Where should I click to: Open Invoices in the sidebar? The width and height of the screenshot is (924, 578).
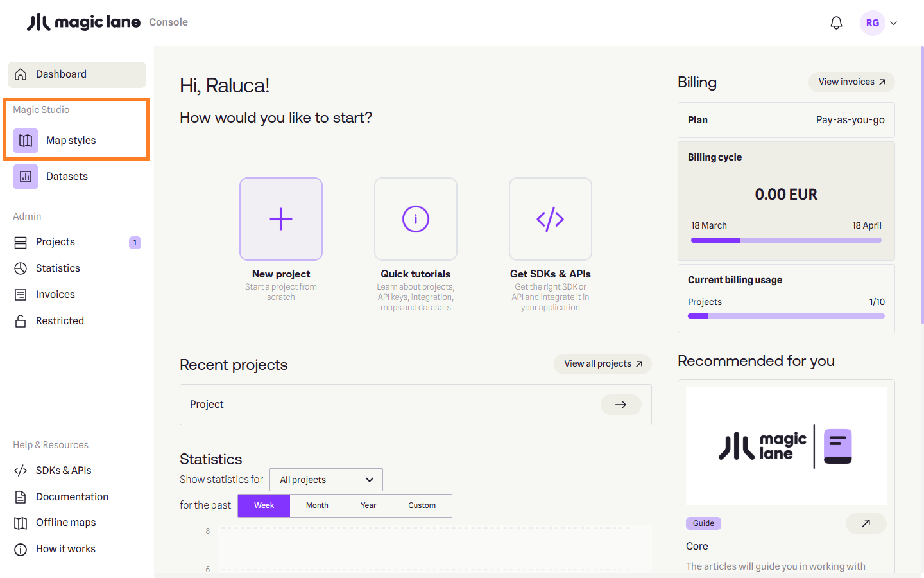(x=55, y=295)
